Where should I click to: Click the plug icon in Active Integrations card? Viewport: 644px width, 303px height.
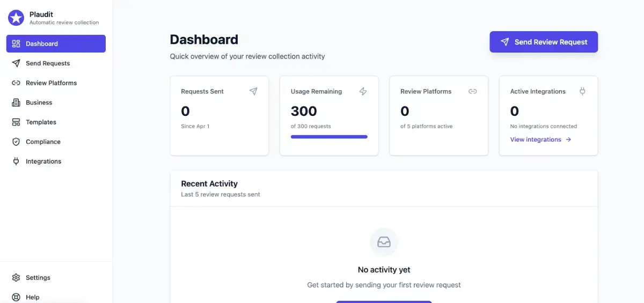pos(582,91)
